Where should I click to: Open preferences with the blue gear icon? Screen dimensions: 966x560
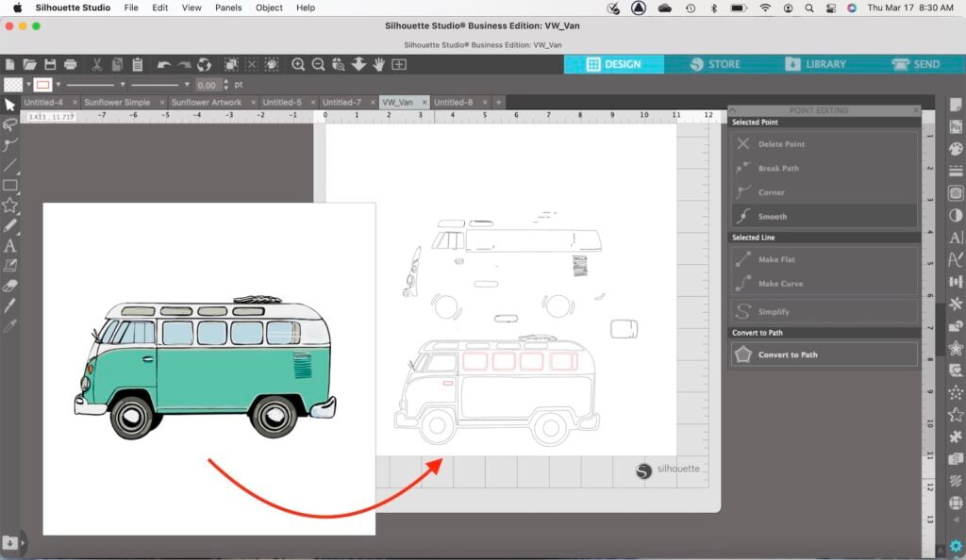[x=956, y=545]
